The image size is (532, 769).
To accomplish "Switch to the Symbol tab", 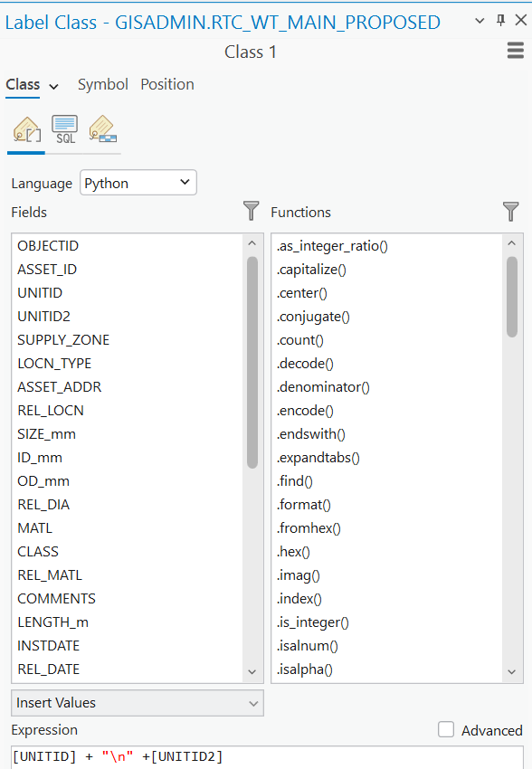I will click(x=103, y=84).
